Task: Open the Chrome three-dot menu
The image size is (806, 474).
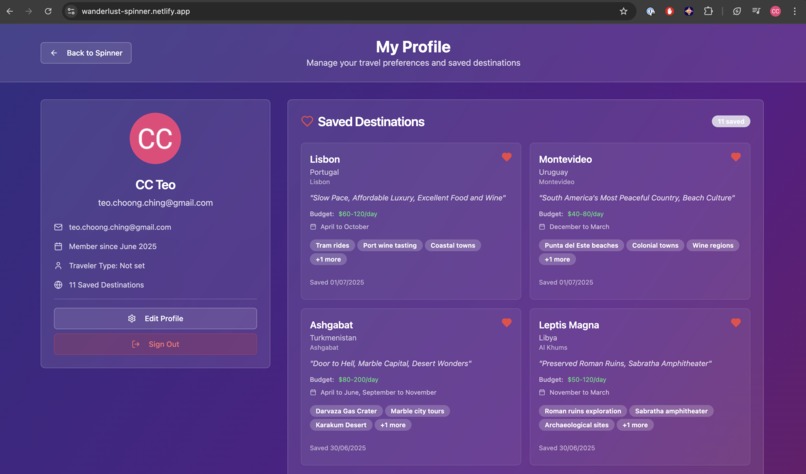Action: (795, 11)
